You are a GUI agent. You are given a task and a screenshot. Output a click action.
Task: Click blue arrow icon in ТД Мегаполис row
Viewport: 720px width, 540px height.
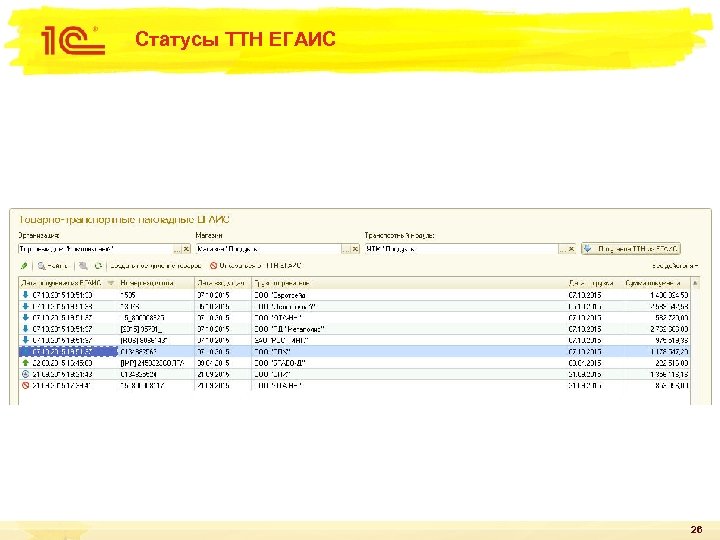26,329
